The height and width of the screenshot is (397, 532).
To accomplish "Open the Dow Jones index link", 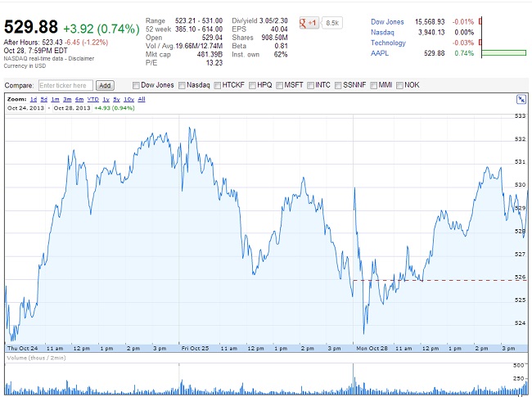I will (387, 22).
